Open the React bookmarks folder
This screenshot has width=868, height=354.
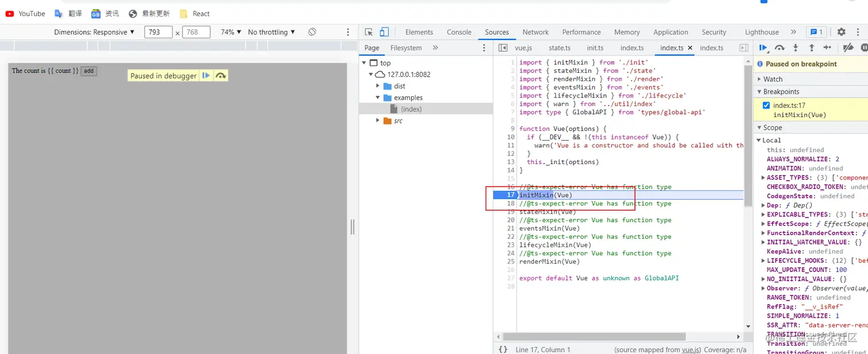tap(194, 13)
